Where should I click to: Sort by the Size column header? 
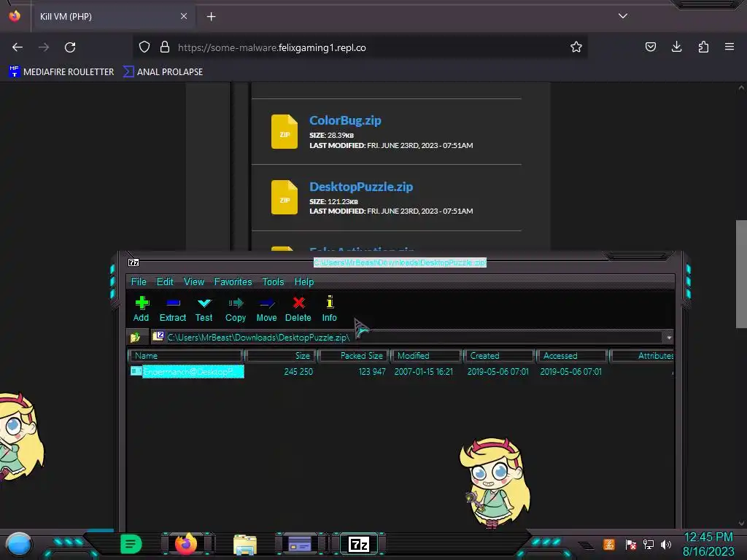click(281, 356)
